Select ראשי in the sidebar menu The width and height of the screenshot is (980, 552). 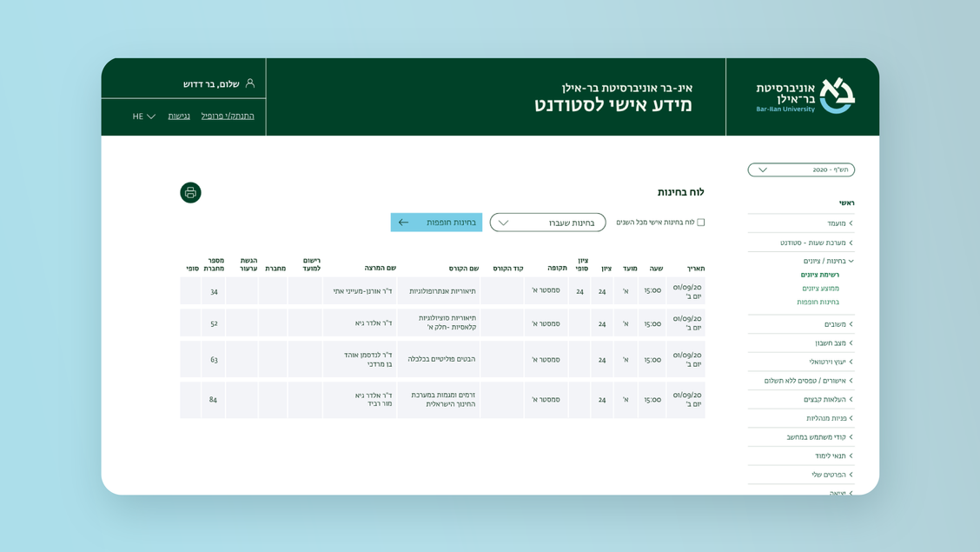pos(847,203)
